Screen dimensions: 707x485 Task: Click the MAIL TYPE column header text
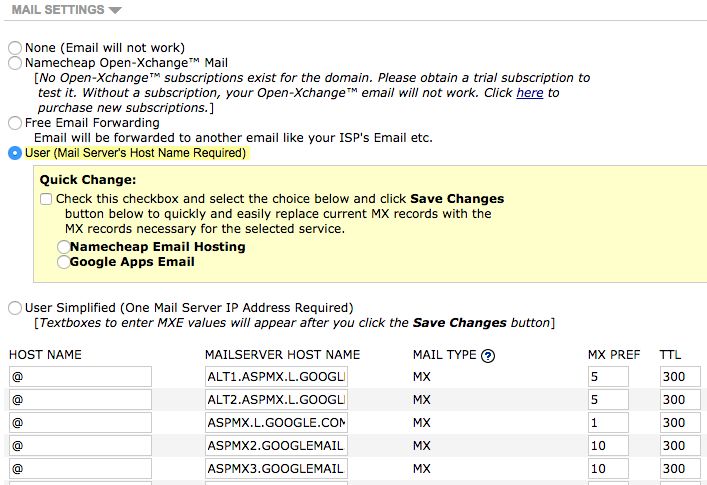[x=445, y=355]
